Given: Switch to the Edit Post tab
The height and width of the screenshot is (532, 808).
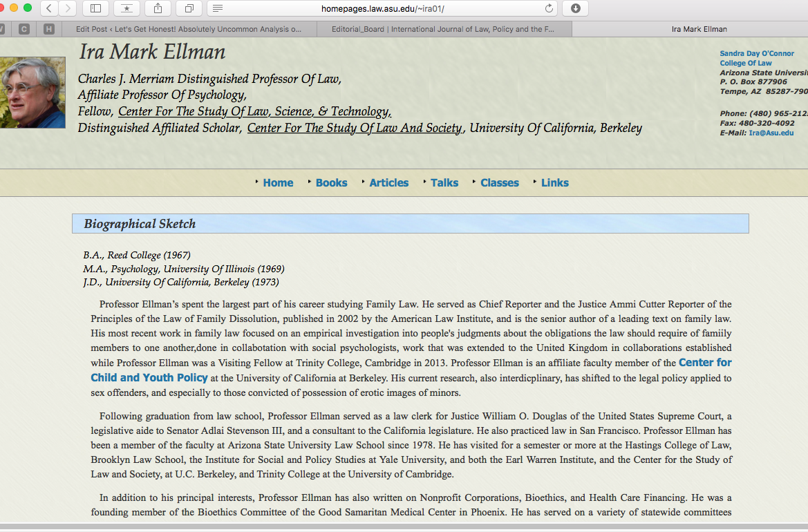Looking at the screenshot, I should [189, 29].
